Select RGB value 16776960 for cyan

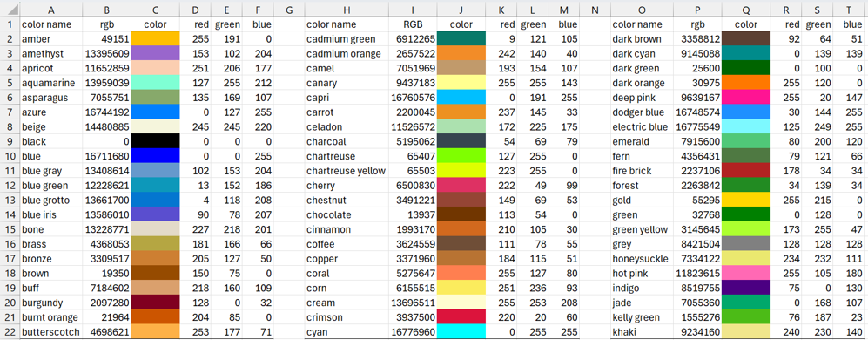point(413,332)
